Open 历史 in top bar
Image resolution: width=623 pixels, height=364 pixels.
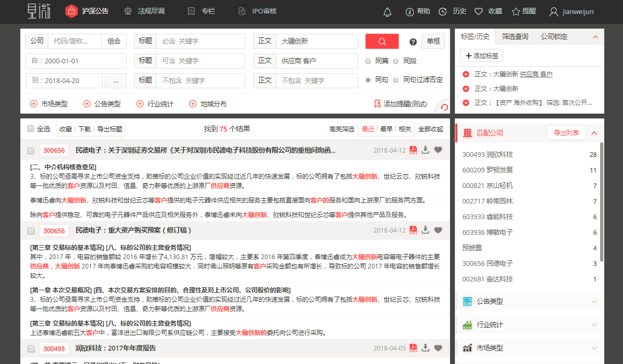pos(452,11)
